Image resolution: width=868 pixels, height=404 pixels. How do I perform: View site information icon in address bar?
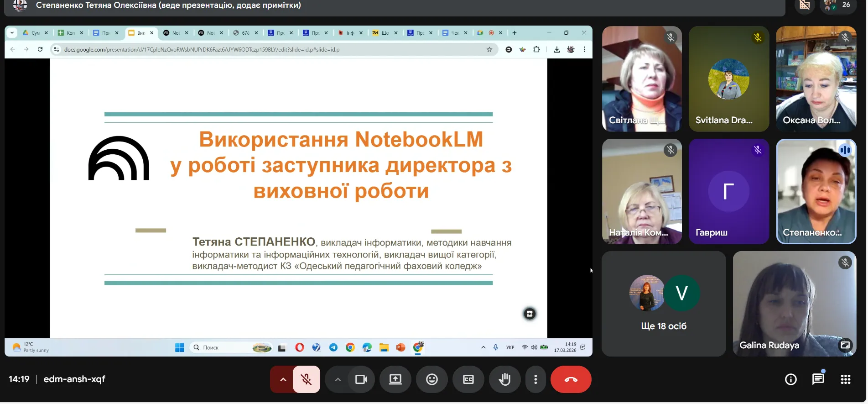tap(57, 49)
